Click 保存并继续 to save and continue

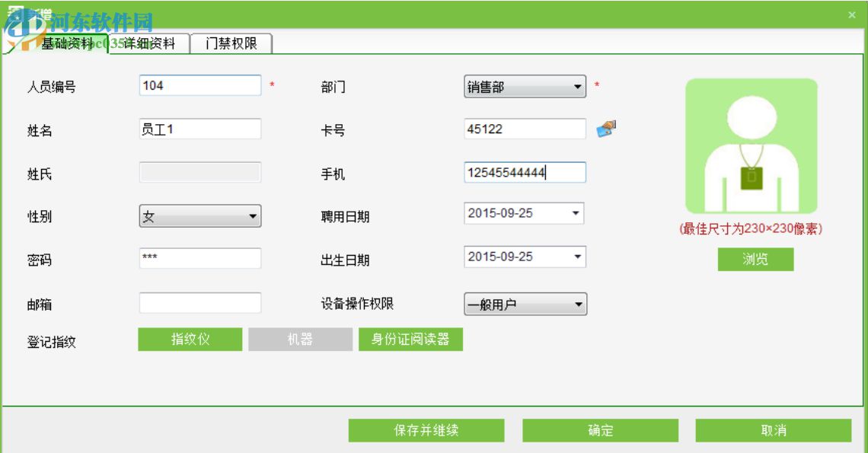(x=429, y=429)
